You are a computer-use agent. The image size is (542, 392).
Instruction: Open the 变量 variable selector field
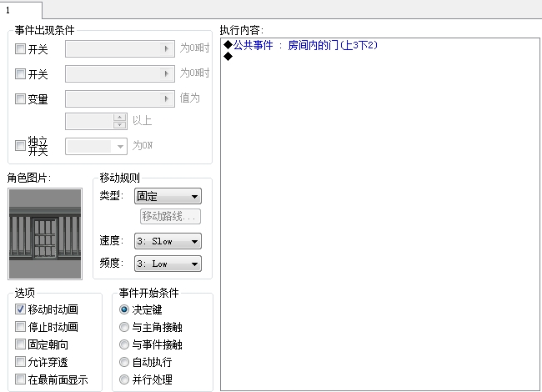120,99
